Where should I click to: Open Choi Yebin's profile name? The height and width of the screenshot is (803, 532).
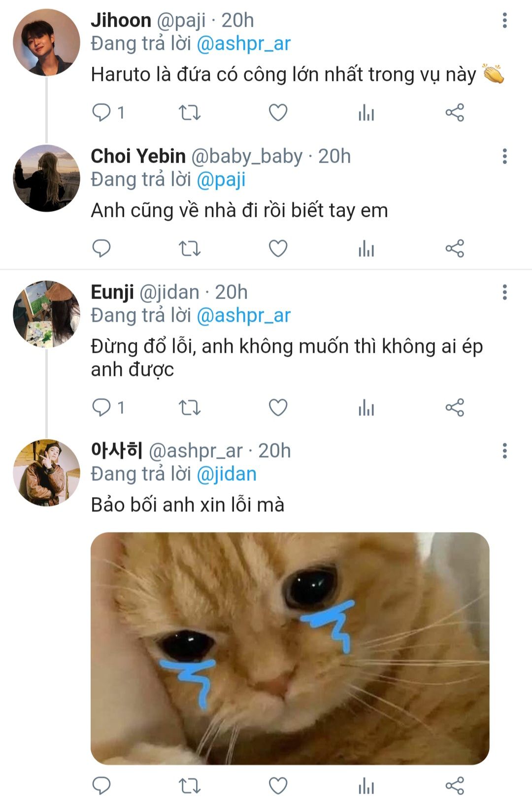138,156
